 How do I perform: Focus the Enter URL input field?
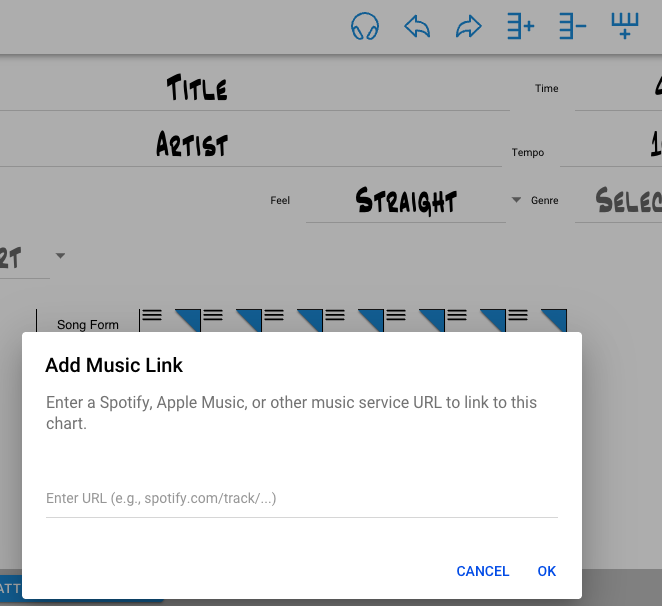(x=301, y=498)
